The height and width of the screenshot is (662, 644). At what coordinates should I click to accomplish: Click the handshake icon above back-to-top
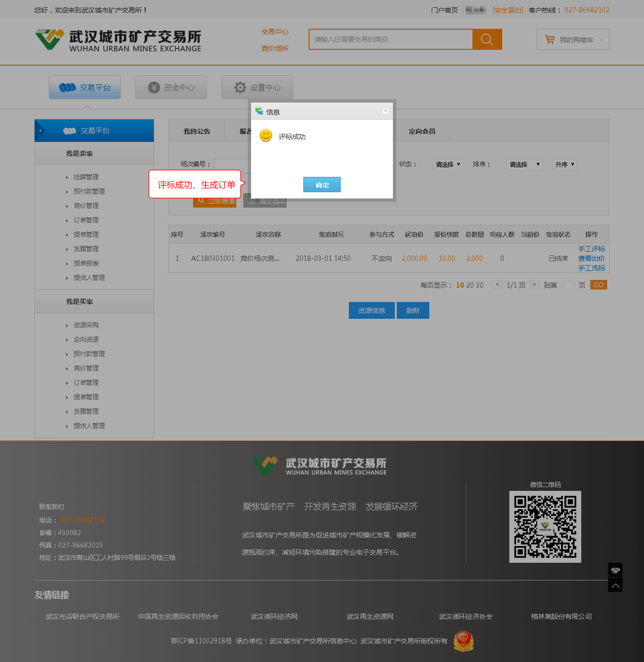pos(615,570)
